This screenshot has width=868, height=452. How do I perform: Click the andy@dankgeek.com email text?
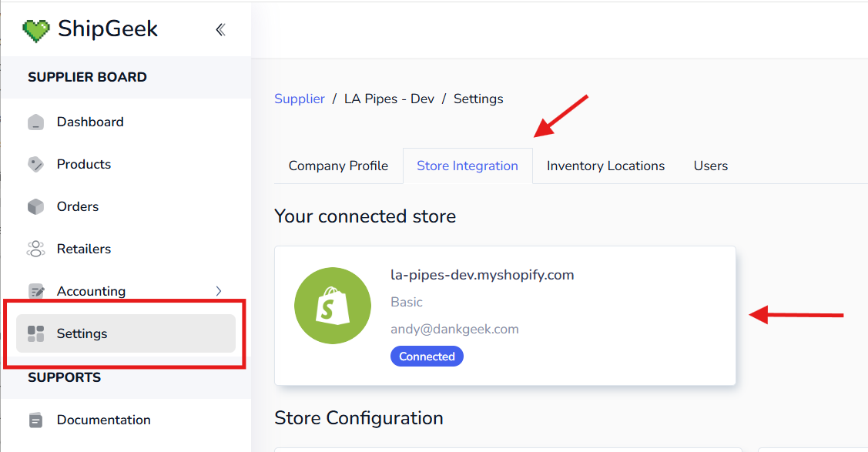point(454,329)
